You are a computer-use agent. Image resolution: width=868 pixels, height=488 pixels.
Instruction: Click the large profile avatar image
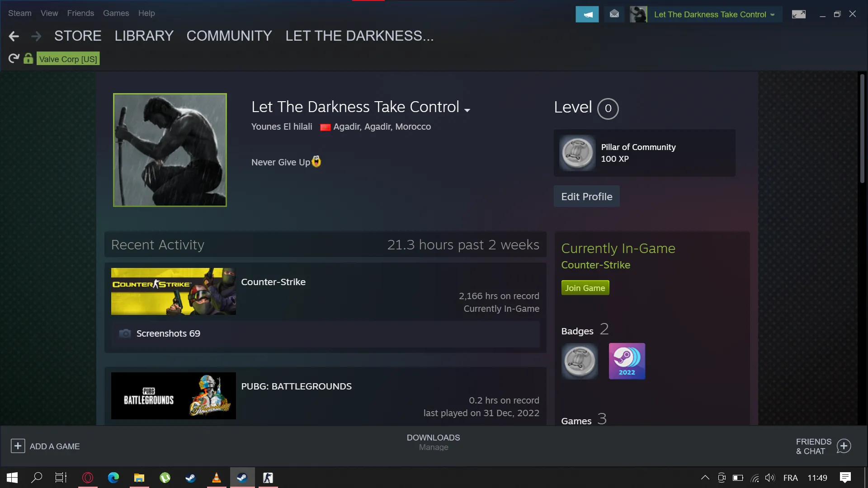pos(170,150)
